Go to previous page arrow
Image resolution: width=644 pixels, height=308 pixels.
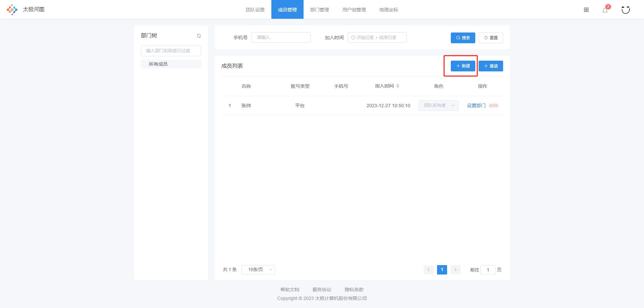click(x=428, y=270)
